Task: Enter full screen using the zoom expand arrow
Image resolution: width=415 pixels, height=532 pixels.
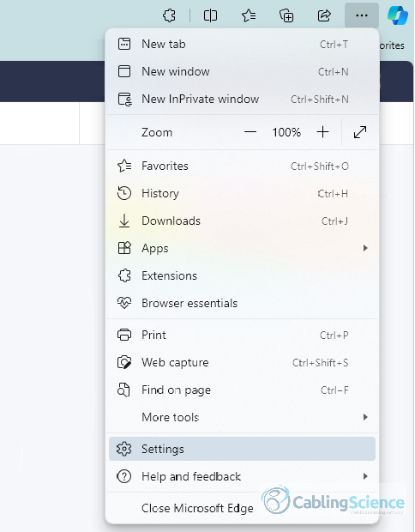Action: pos(360,132)
